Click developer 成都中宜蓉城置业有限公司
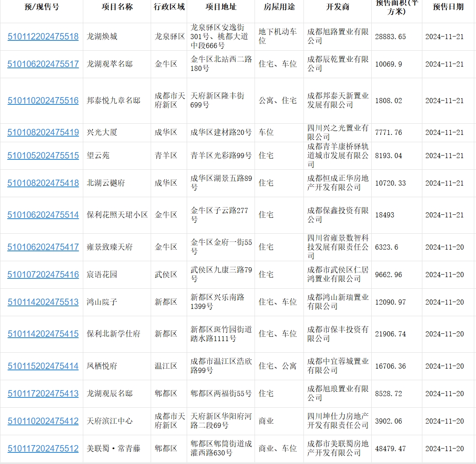476x464 pixels. click(337, 366)
